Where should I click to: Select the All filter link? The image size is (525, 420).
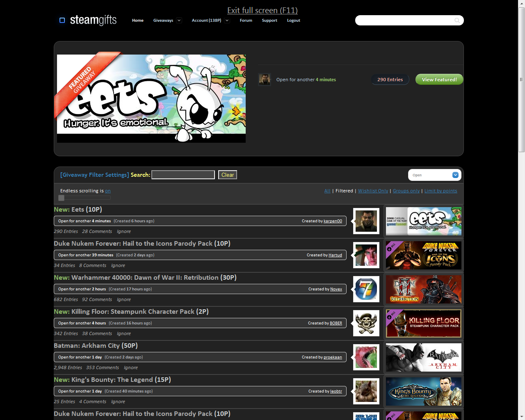pos(327,191)
